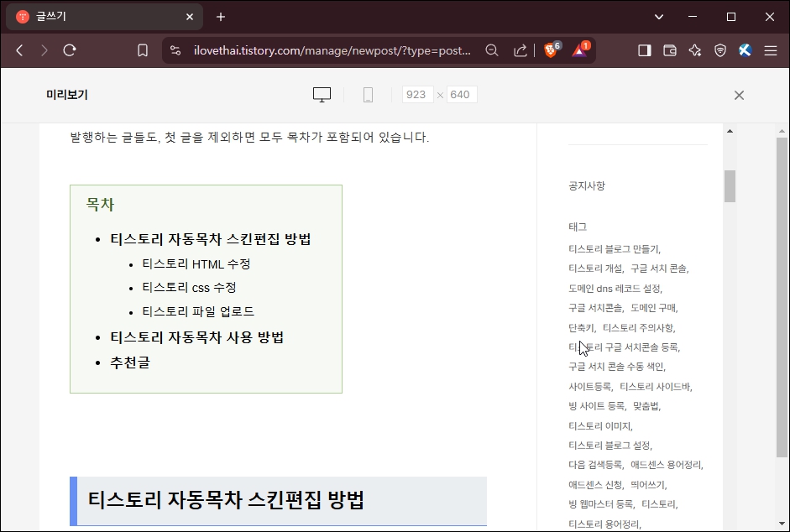
Task: Open tag 티스토리 구글 서치콘솔 등록
Action: [623, 347]
